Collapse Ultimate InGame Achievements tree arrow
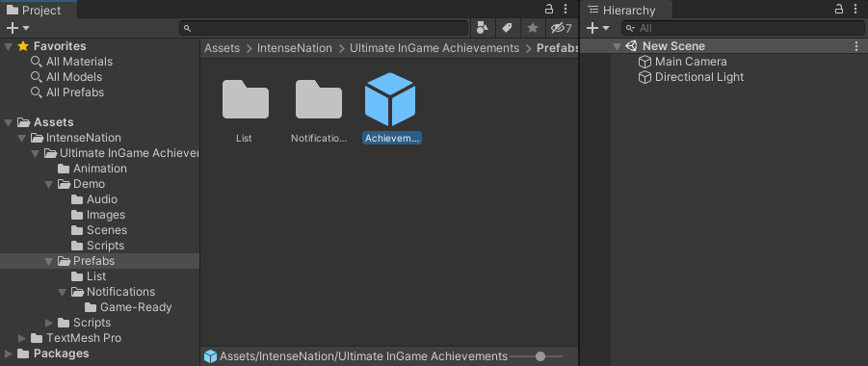868x366 pixels. (x=35, y=153)
